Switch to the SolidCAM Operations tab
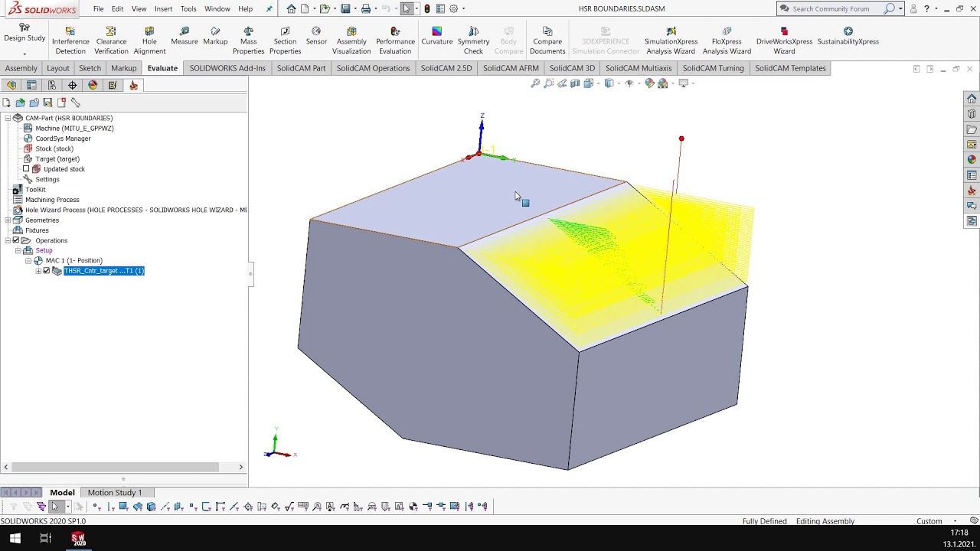The width and height of the screenshot is (980, 551). 373,68
